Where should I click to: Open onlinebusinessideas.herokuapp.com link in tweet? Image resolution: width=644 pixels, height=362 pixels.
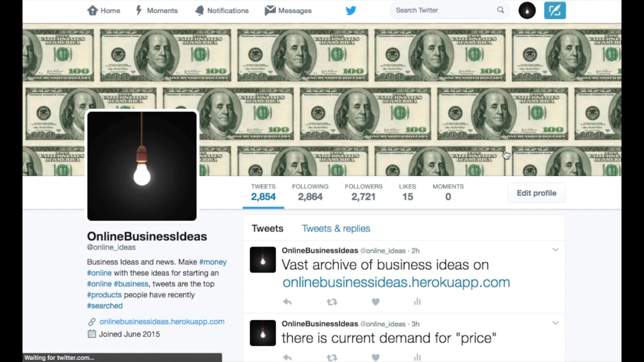point(396,282)
